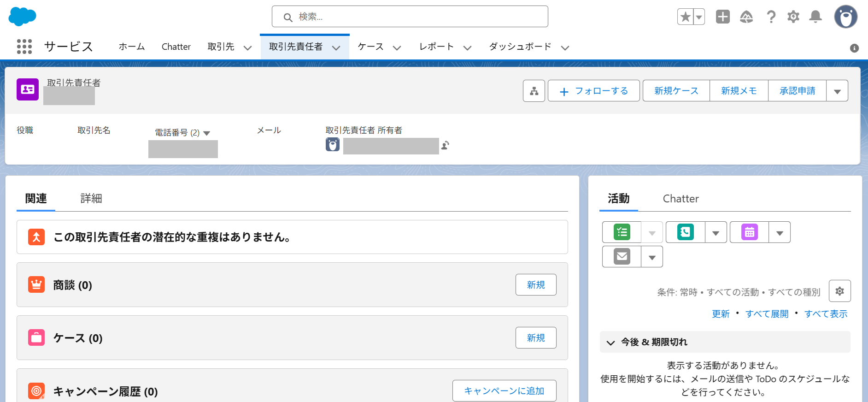Expand the 取引先責任者 tab chevron
Viewport: 868px width, 402px height.
336,47
